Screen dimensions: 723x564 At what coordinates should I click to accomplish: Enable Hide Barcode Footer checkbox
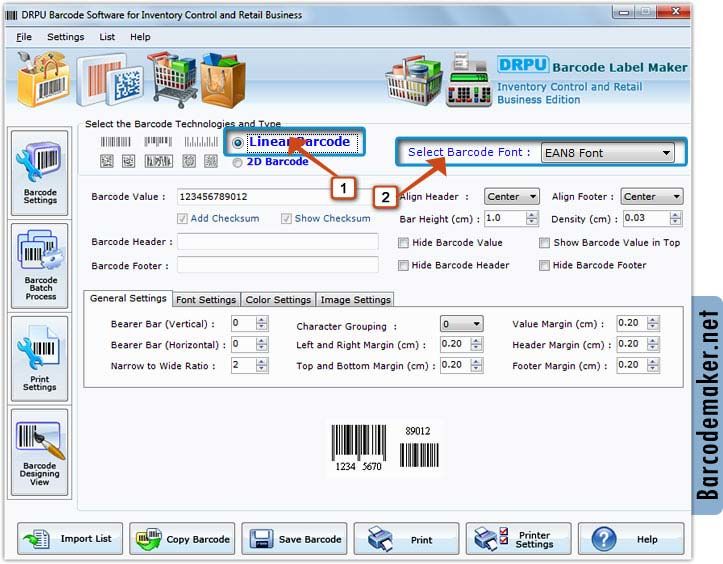[x=544, y=265]
